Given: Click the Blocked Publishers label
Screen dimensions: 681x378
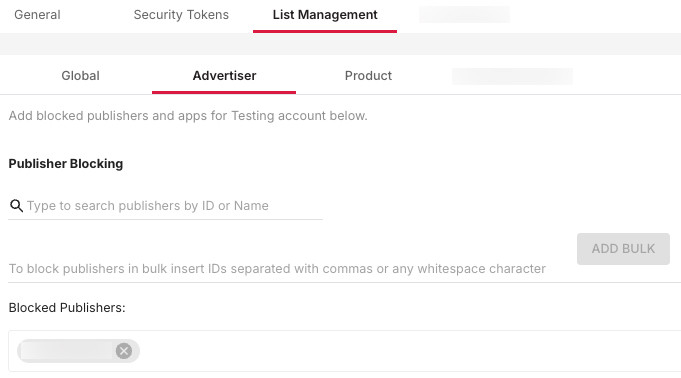Looking at the screenshot, I should pyautogui.click(x=67, y=308).
